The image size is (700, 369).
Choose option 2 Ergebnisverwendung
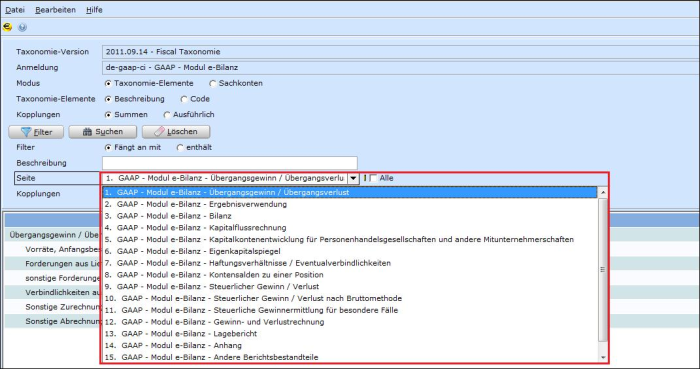coord(350,204)
